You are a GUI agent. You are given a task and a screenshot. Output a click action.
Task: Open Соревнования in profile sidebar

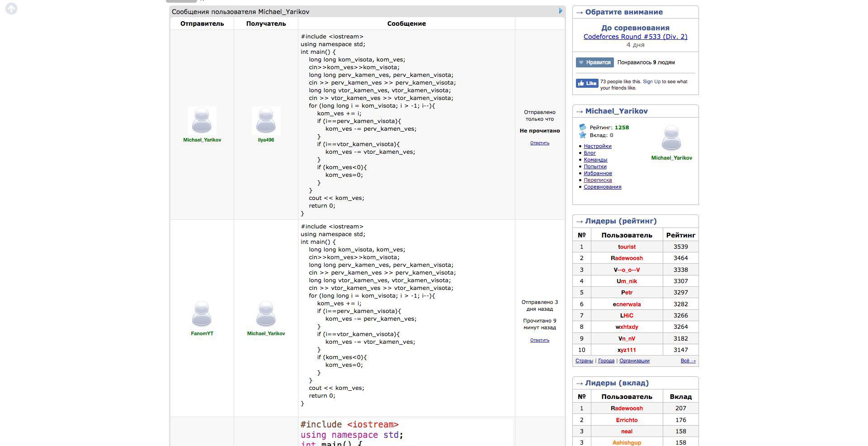click(x=602, y=187)
